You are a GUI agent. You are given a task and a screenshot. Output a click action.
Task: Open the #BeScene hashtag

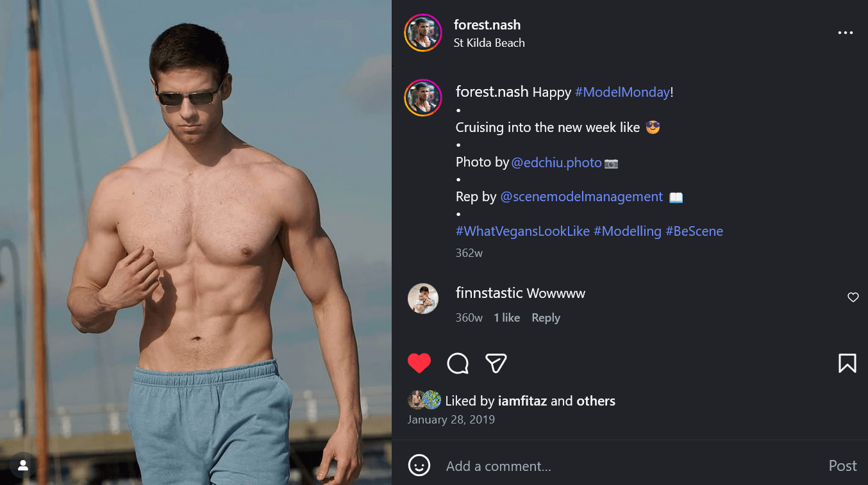694,231
